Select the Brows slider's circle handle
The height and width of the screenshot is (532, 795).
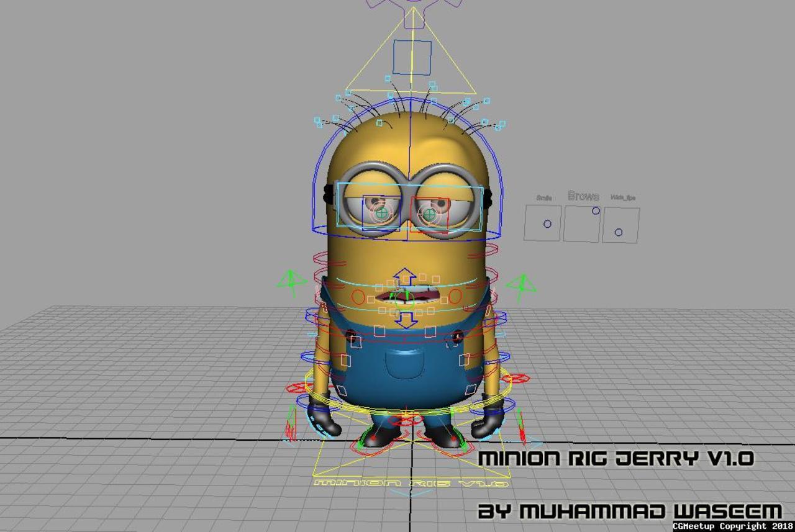(x=596, y=211)
